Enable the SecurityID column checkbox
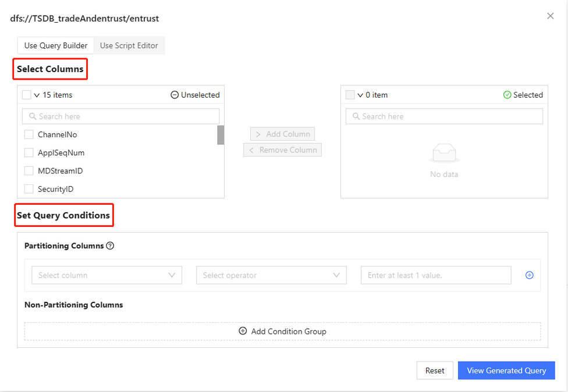Image resolution: width=568 pixels, height=392 pixels. coord(29,189)
